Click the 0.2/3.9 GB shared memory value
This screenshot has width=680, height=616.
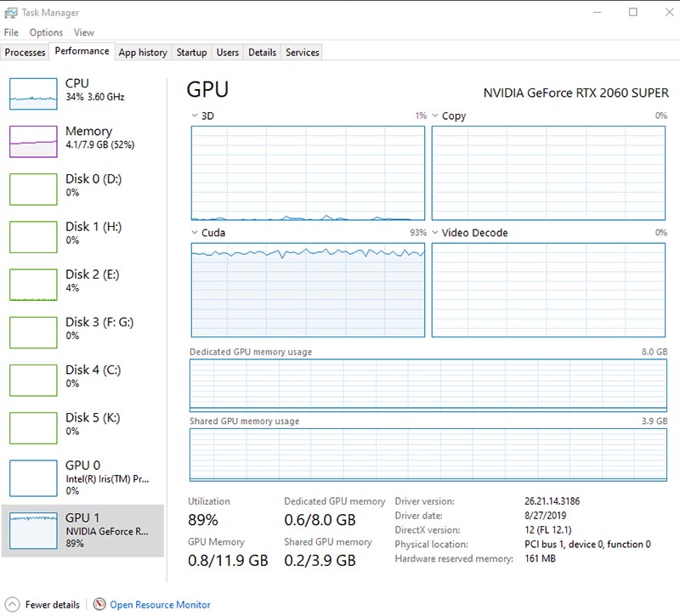[x=320, y=561]
